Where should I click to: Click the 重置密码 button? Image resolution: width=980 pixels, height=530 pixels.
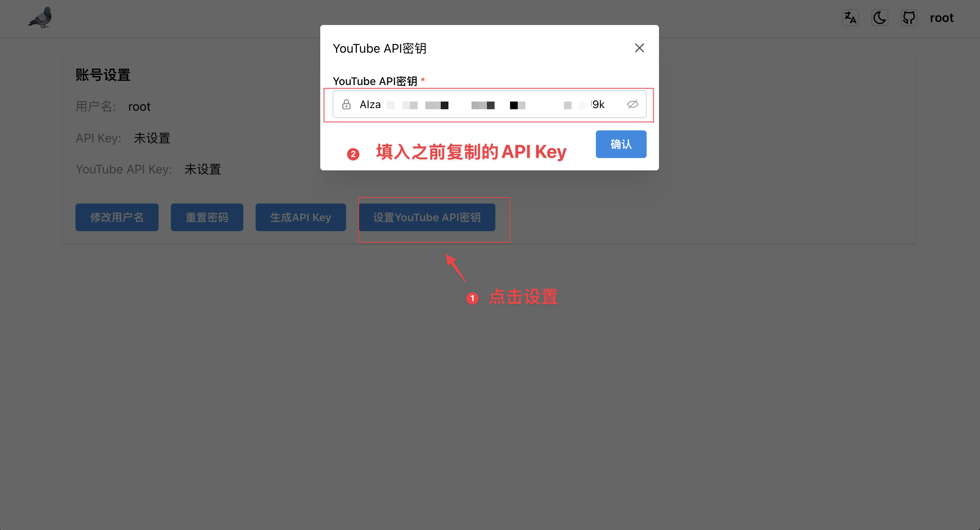point(207,217)
